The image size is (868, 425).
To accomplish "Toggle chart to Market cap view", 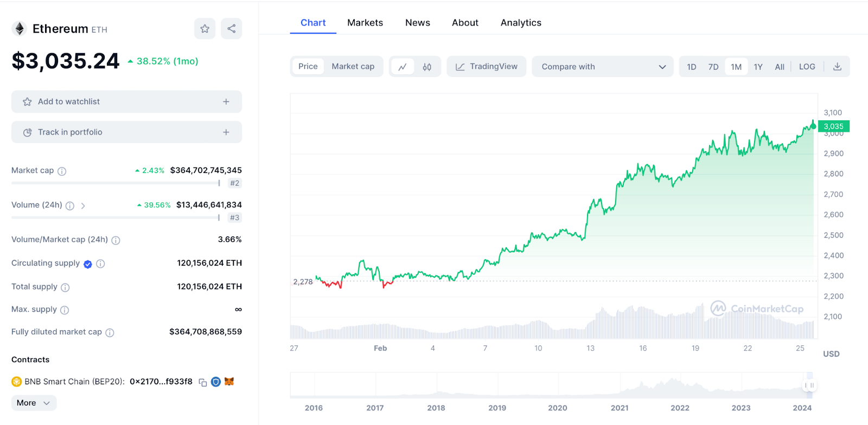I will coord(353,67).
